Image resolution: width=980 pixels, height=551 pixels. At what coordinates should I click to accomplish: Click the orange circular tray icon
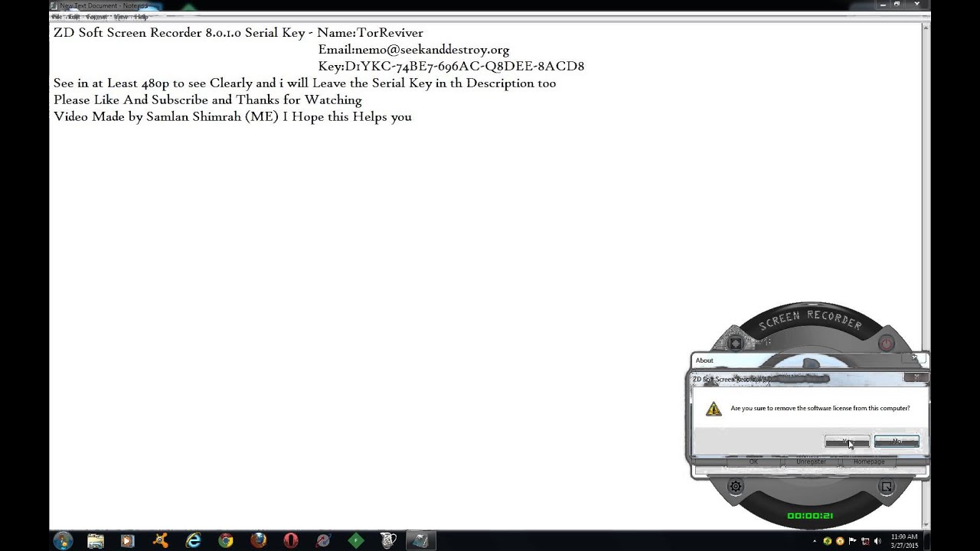(x=840, y=542)
